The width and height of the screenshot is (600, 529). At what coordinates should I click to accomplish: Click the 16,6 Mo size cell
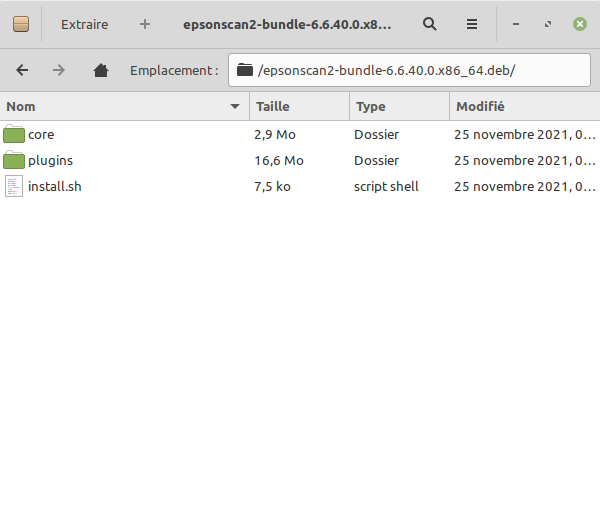(279, 161)
